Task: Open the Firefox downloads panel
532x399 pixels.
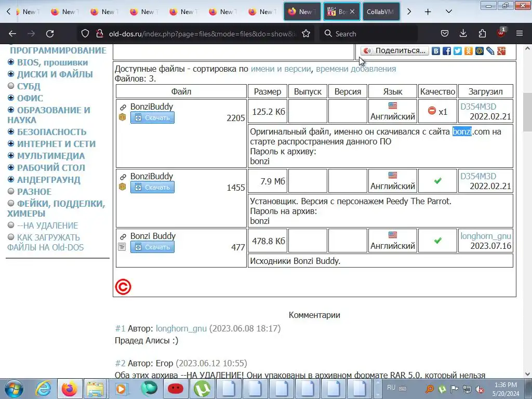Action: (463, 34)
